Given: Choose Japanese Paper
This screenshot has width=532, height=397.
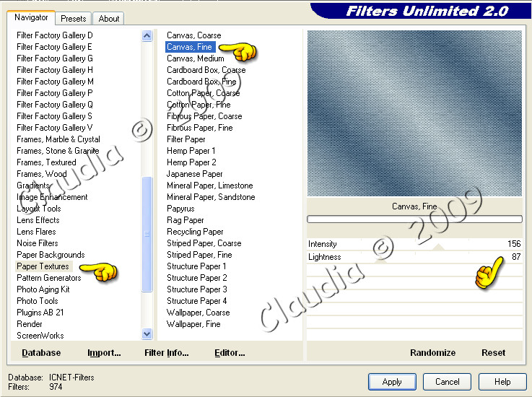Looking at the screenshot, I should (194, 174).
